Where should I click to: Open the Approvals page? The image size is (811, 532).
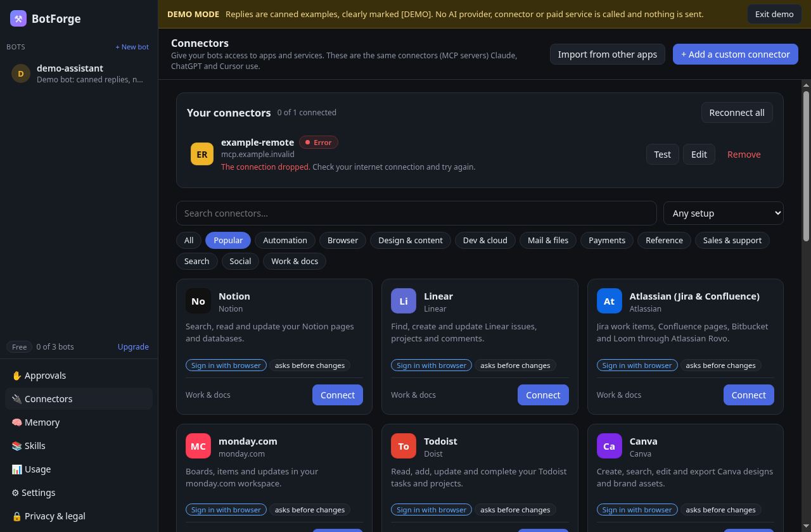click(79, 376)
